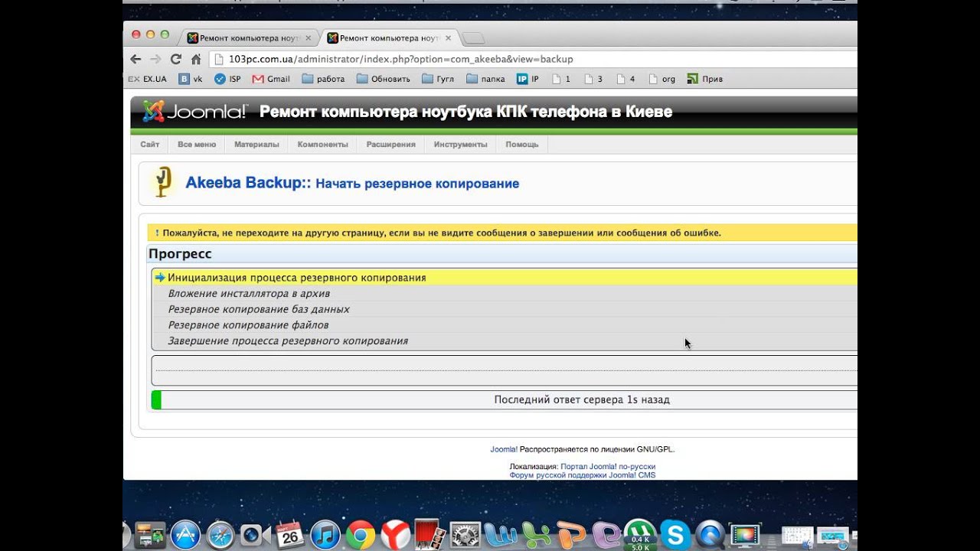
Task: Click the Завершение процесса резервного копирования step
Action: [x=505, y=341]
